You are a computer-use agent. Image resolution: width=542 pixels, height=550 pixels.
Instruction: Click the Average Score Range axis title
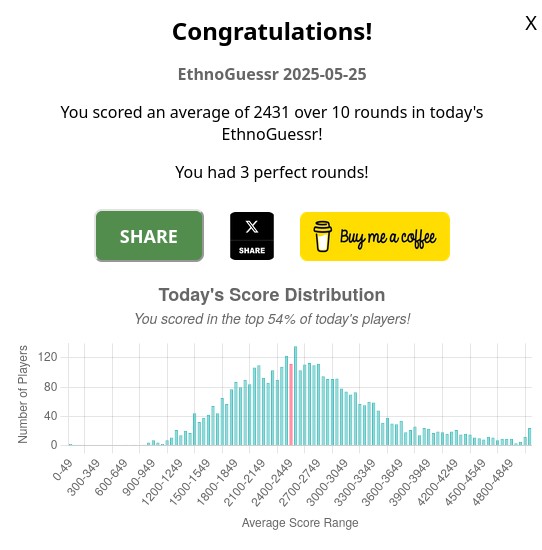pos(300,523)
